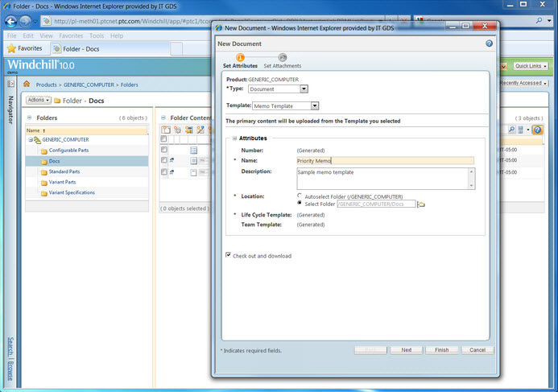Check the second row checkbox in Folder Contents
The image size is (558, 392).
coord(164,160)
